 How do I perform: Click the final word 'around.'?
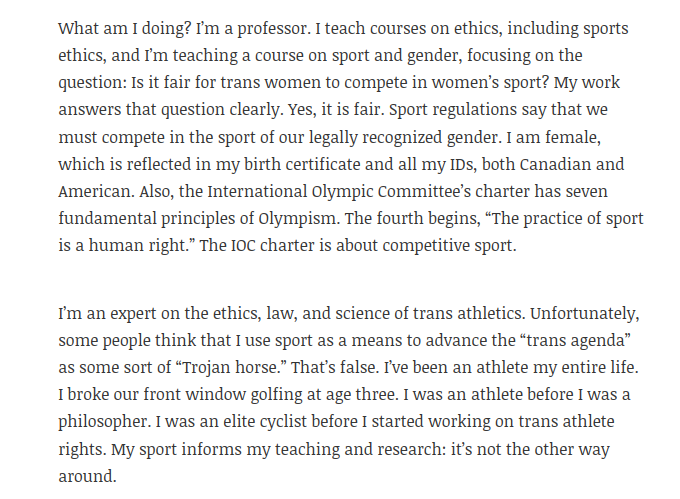point(88,476)
